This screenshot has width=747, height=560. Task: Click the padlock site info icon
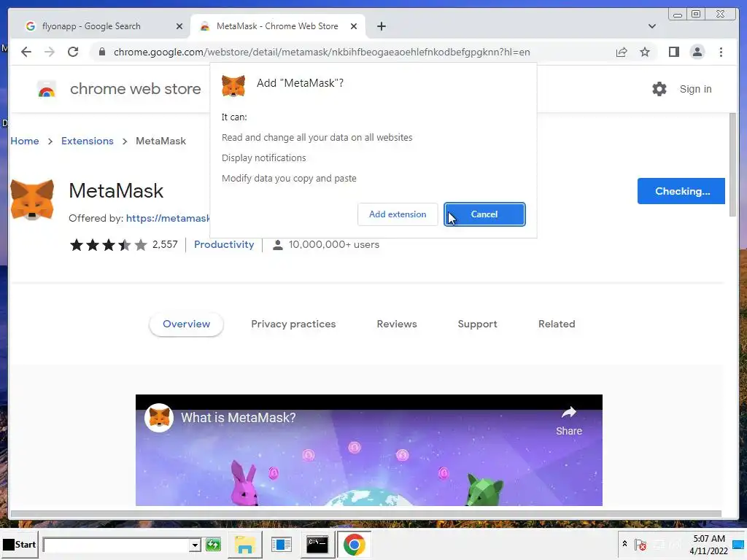pyautogui.click(x=102, y=52)
